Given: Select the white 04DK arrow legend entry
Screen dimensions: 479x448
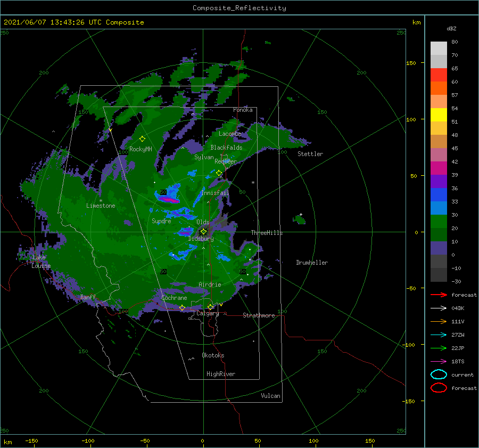Looking at the screenshot, I should [439, 308].
